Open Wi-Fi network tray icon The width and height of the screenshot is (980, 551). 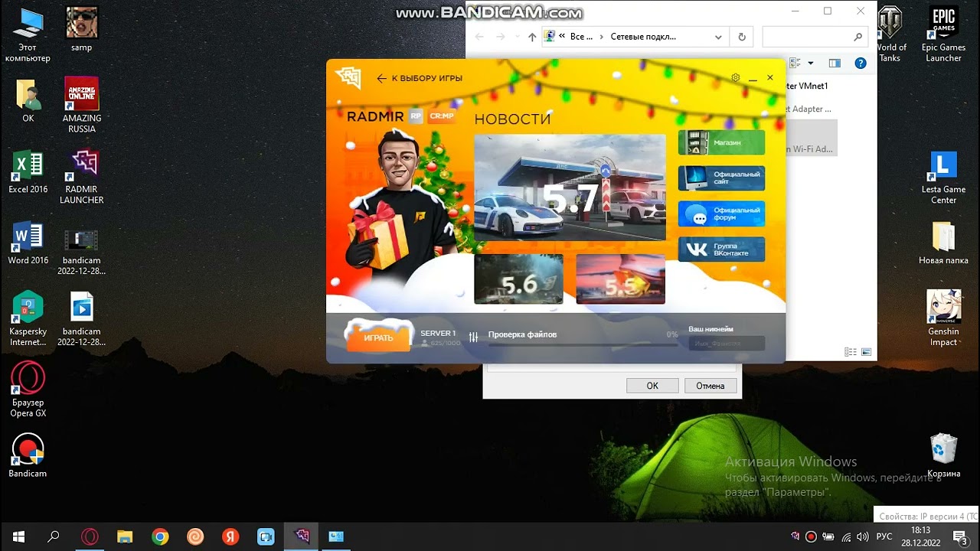click(845, 536)
